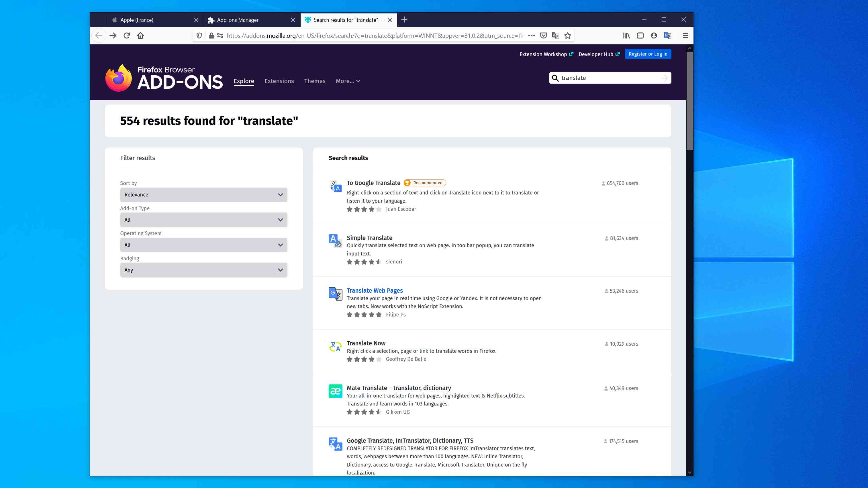Click author name Filipe Ps
The image size is (868, 488).
tap(395, 315)
